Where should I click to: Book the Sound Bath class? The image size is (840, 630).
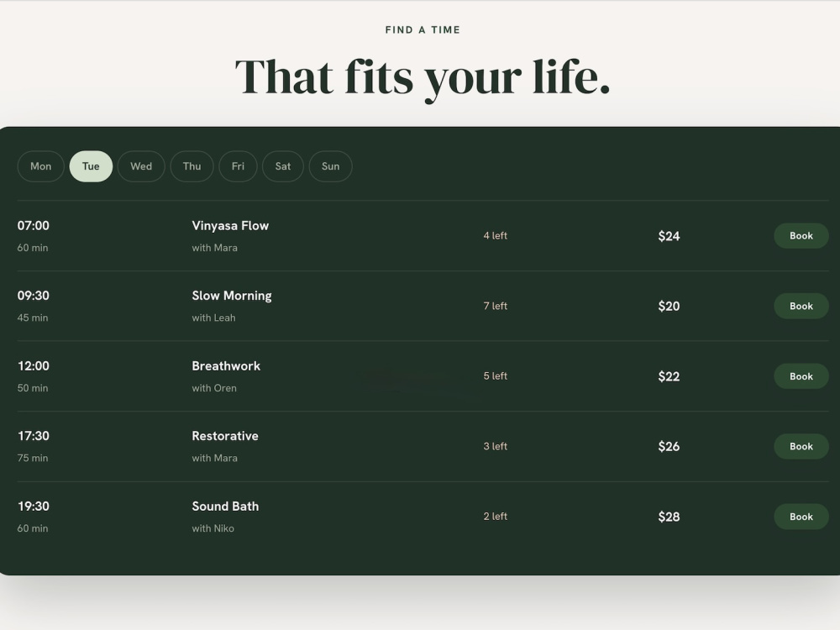point(801,517)
